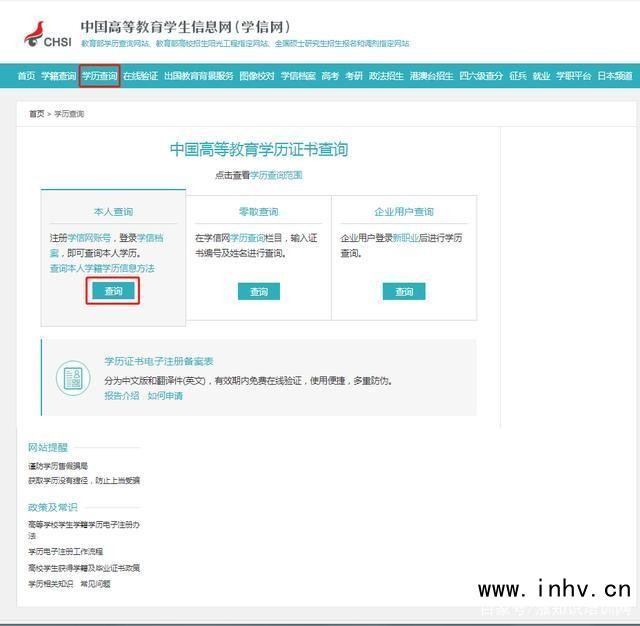This screenshot has width=640, height=626.
Task: Open 谨防学历售假骗局 notice
Action: pos(58,466)
